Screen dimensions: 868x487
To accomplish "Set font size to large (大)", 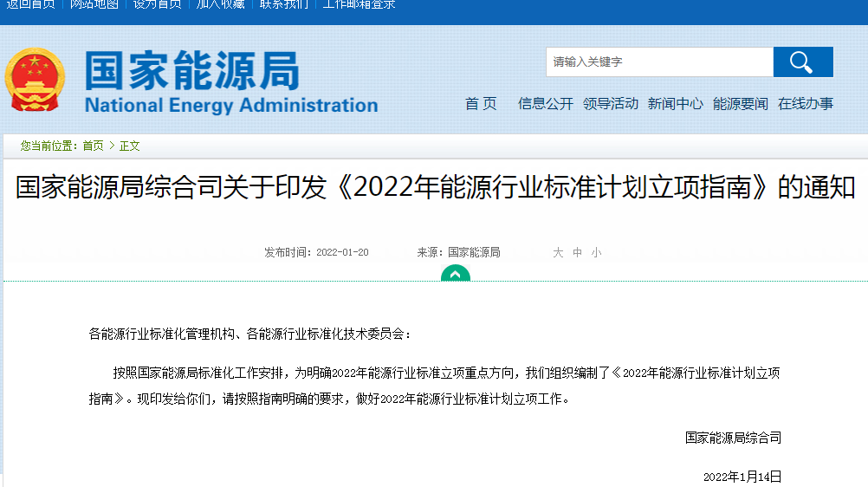I will click(558, 253).
